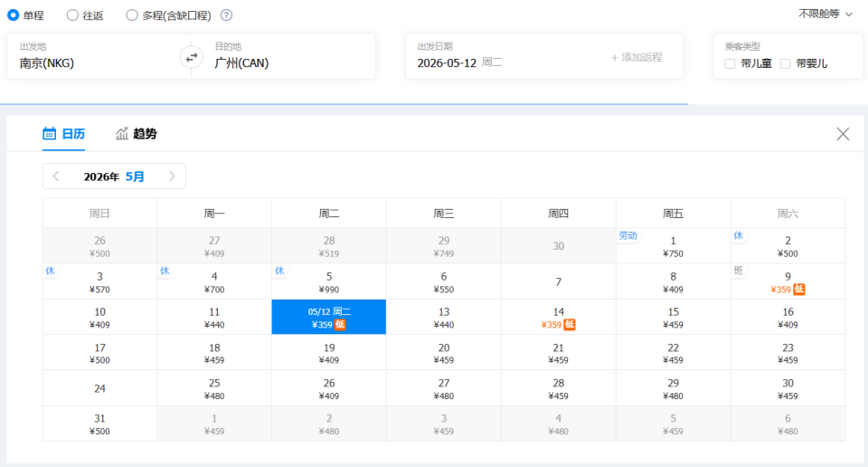Select 单程 one-way radio button

[x=13, y=15]
